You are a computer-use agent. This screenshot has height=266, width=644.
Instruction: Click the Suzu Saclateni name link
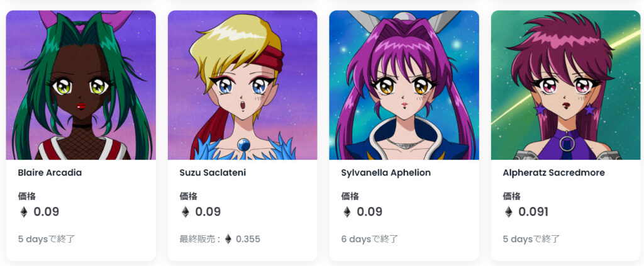click(x=213, y=173)
